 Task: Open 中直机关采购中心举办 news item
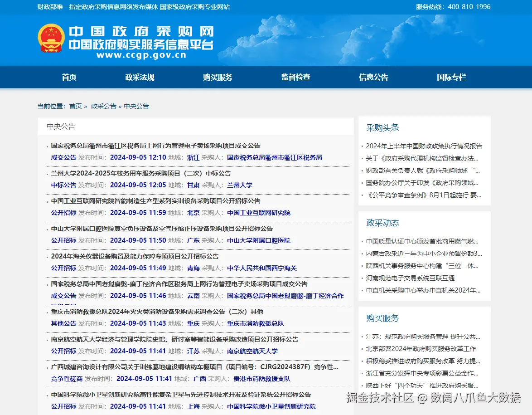(x=423, y=290)
